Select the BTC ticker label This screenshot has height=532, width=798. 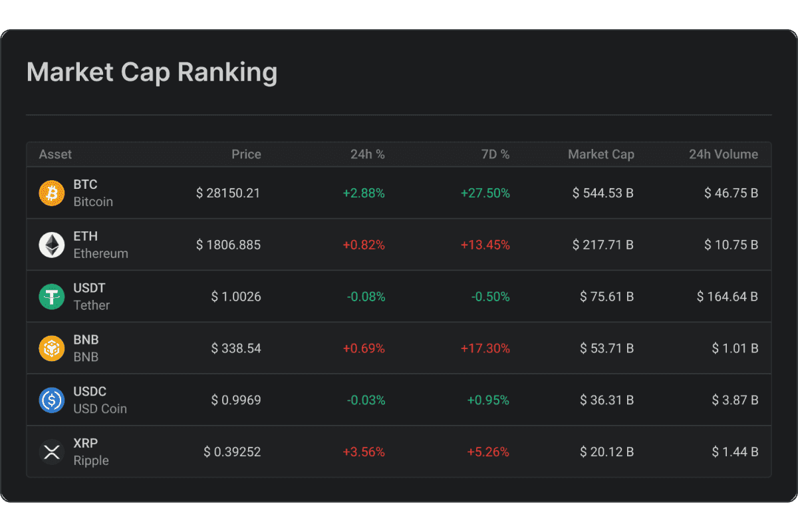[x=85, y=184]
